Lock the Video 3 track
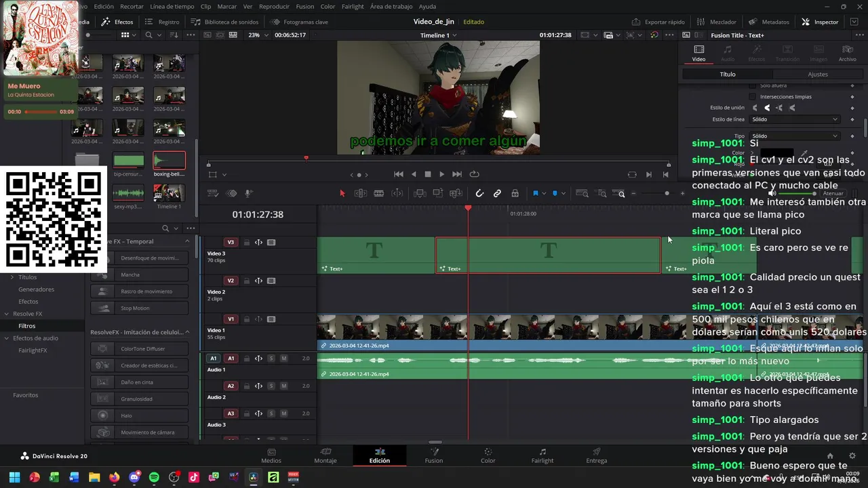Viewport: 868px width, 488px height. click(x=247, y=242)
